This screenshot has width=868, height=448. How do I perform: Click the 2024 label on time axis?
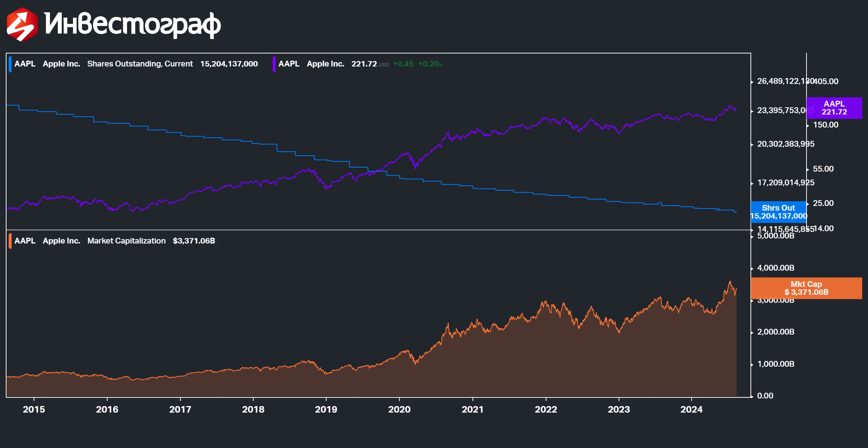pos(692,409)
